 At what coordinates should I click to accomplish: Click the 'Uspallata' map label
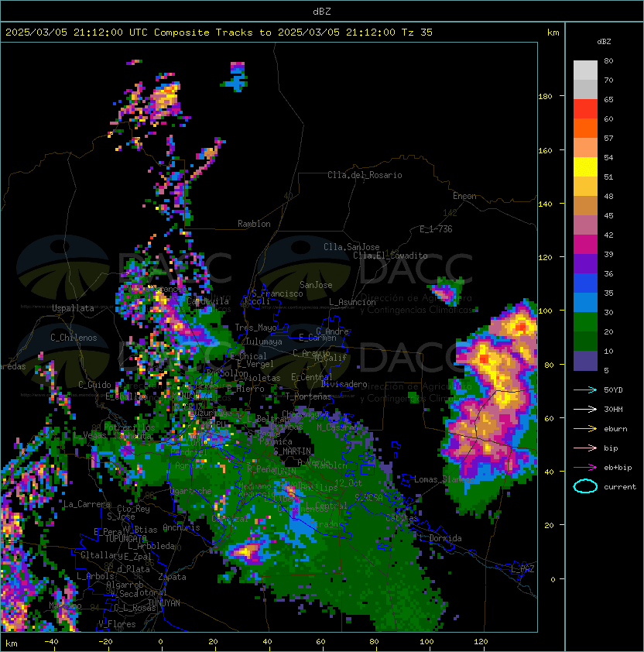(73, 308)
